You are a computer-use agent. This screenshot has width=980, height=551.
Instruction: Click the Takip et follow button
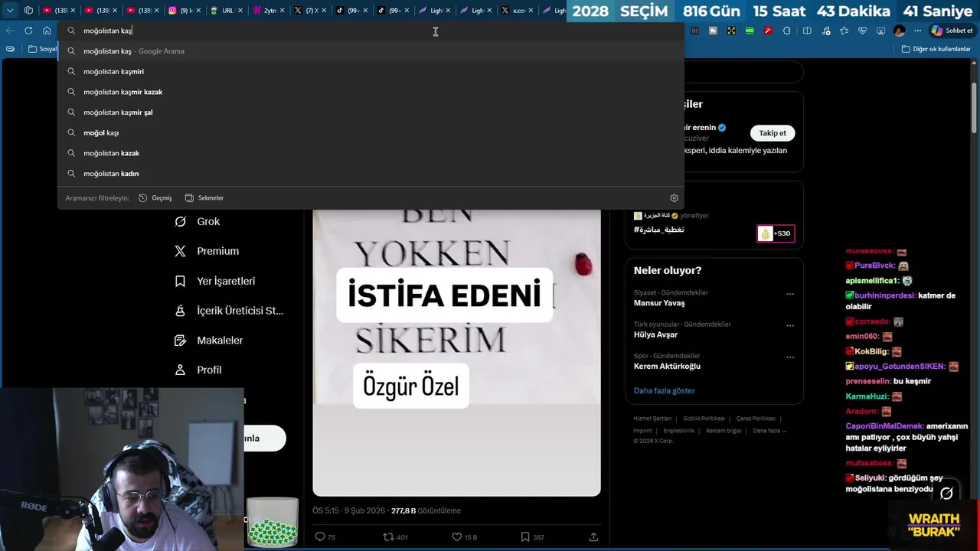(x=773, y=133)
